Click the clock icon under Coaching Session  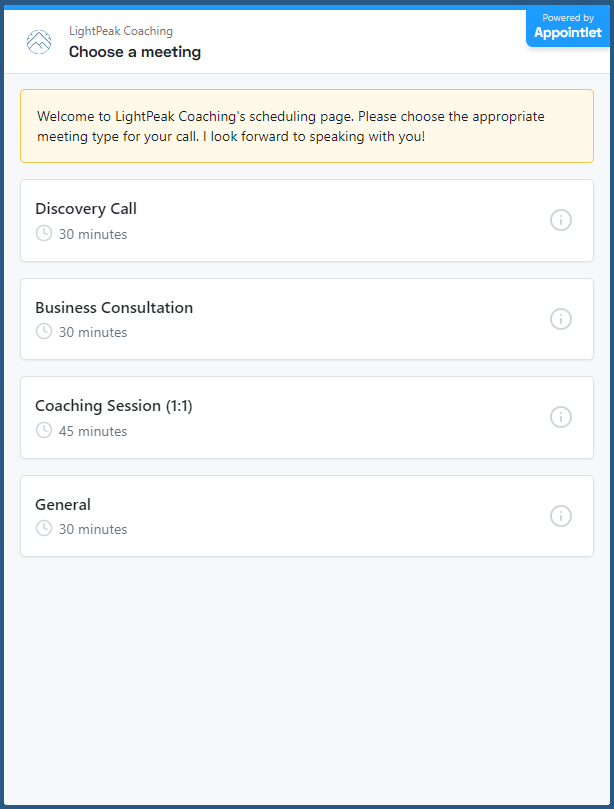(x=44, y=431)
